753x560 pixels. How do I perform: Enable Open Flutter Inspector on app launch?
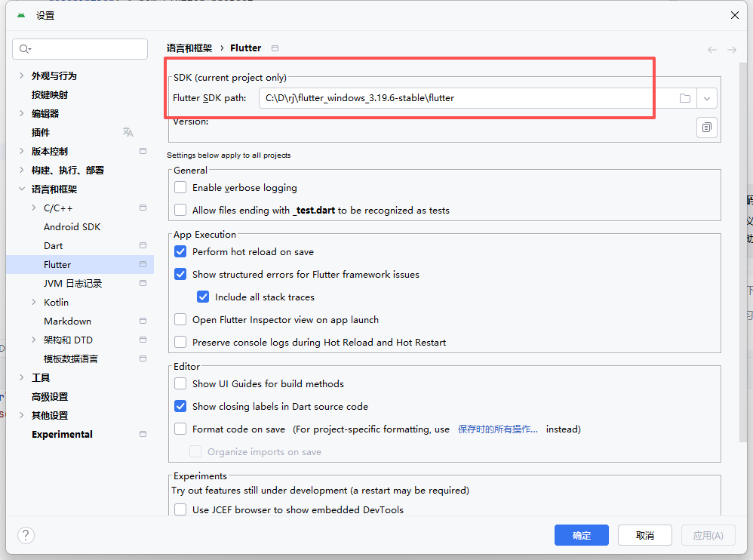180,319
